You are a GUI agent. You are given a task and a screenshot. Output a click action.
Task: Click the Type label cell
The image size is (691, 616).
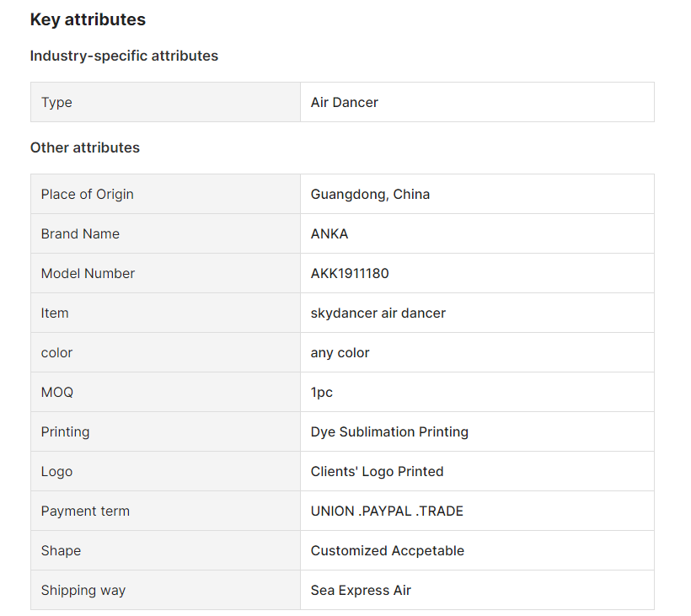pos(165,102)
